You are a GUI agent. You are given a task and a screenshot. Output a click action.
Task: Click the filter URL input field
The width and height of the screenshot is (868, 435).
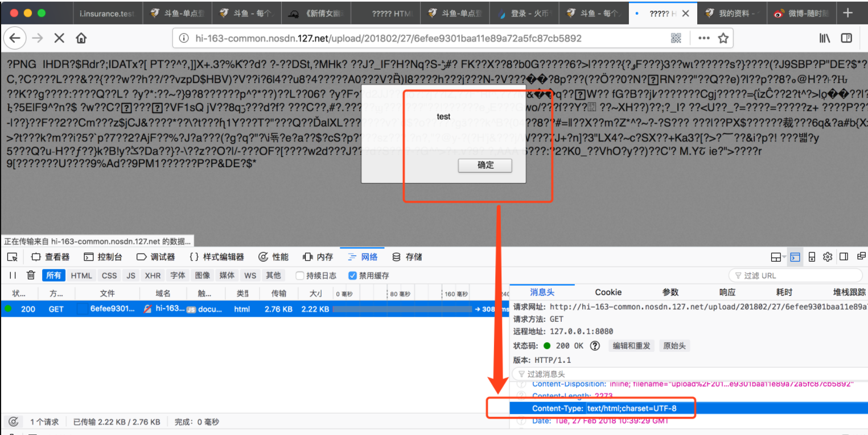[795, 276]
